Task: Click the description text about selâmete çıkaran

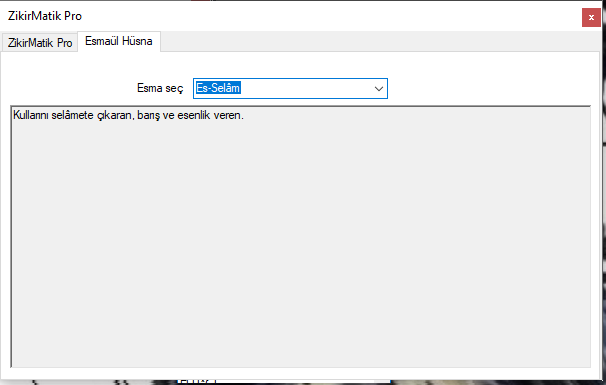Action: click(x=128, y=115)
